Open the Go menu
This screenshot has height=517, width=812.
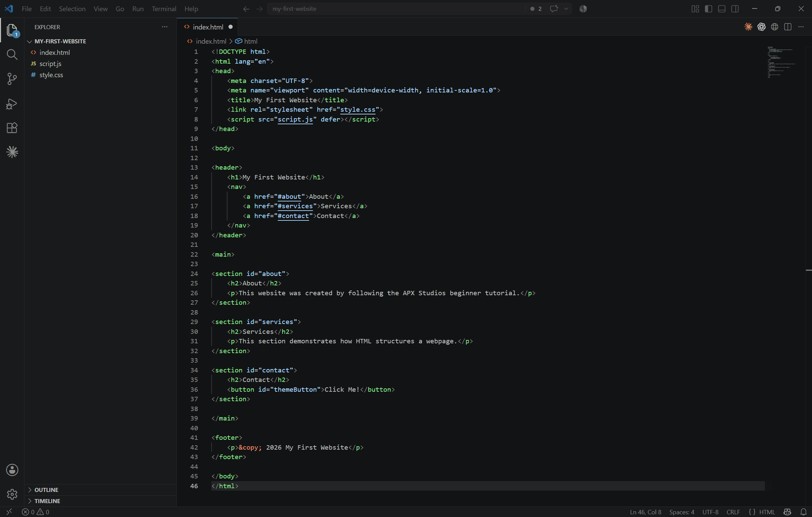pos(120,9)
